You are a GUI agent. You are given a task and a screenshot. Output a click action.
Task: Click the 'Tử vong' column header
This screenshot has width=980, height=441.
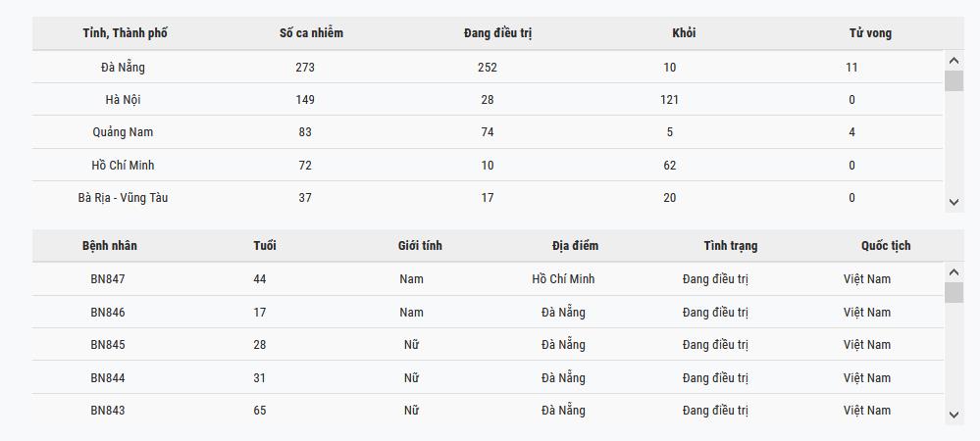[870, 33]
